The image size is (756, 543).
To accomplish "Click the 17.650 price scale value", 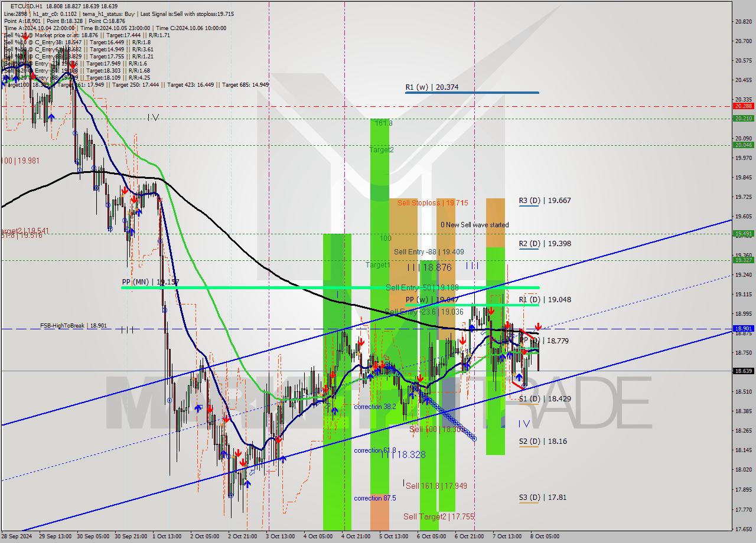I will [x=743, y=529].
